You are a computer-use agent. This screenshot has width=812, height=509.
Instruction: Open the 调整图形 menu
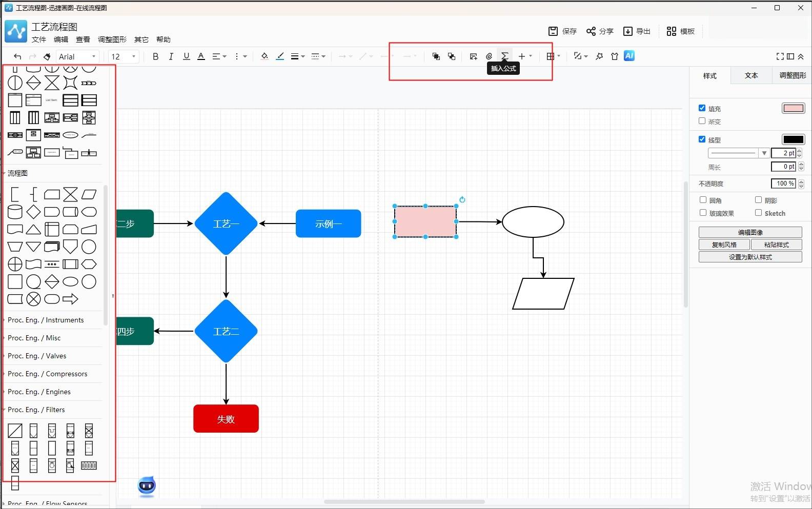(112, 39)
